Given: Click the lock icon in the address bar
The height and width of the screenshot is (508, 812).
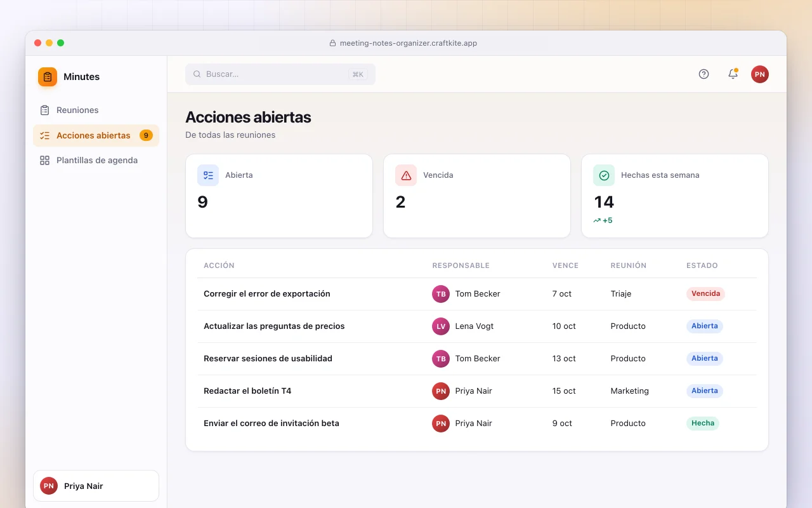Looking at the screenshot, I should tap(332, 43).
